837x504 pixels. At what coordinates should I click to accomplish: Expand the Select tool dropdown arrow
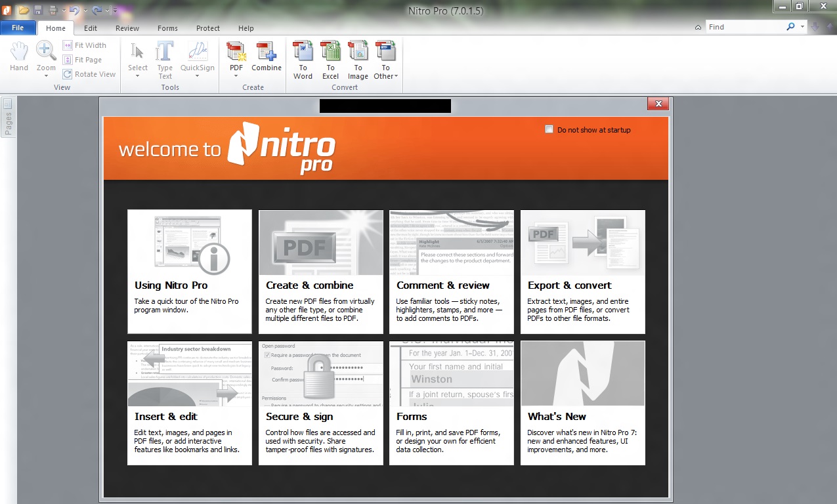[138, 75]
